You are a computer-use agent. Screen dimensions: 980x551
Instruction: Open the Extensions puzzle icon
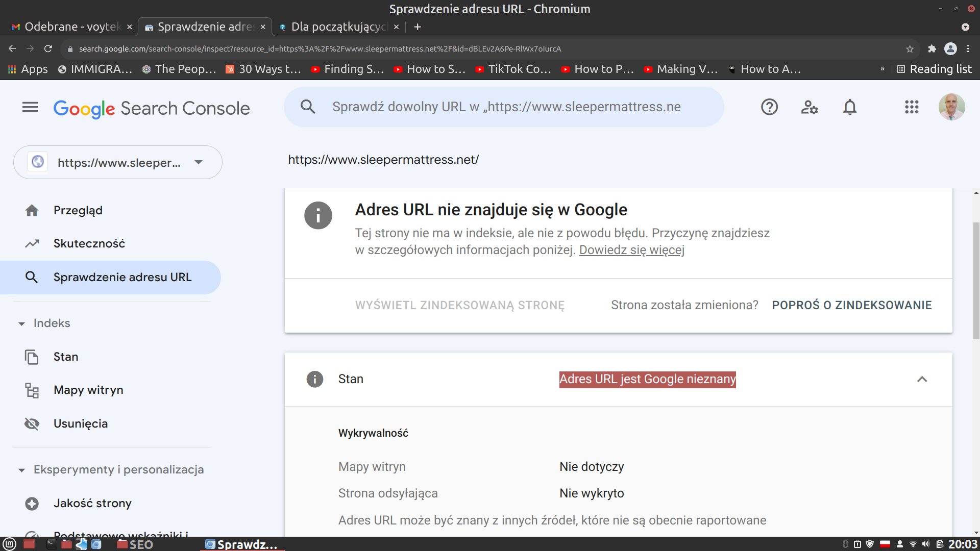tap(932, 48)
